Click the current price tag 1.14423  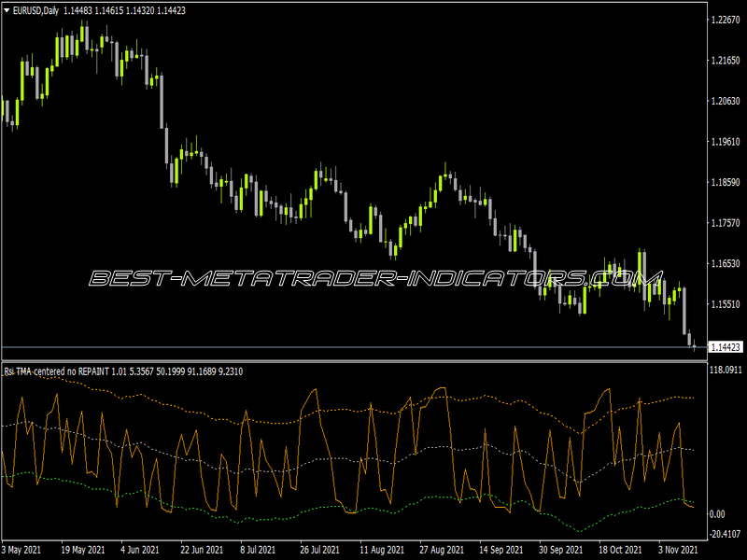tap(726, 347)
